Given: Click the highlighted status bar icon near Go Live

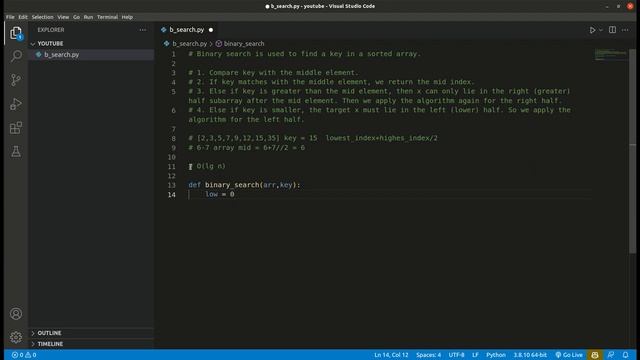Looking at the screenshot, I should [595, 355].
